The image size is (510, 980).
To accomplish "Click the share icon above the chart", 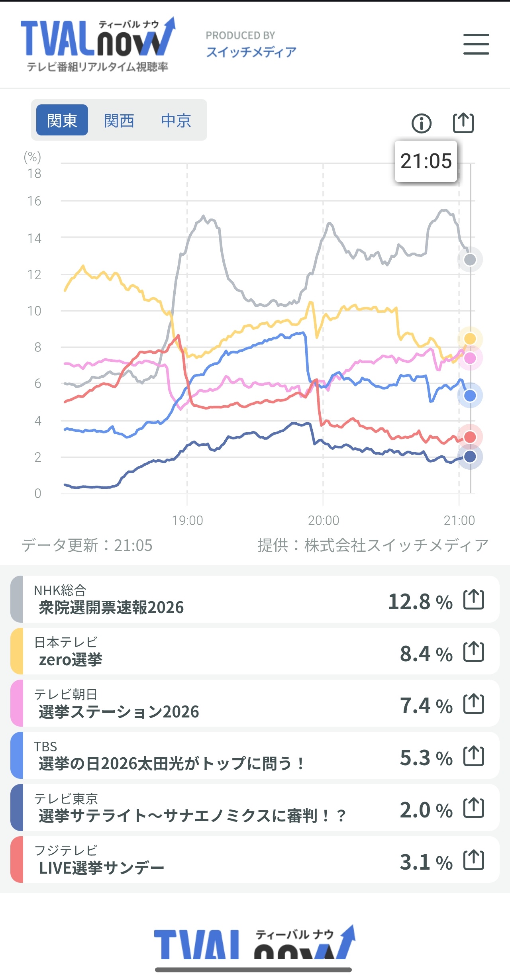I will click(463, 123).
